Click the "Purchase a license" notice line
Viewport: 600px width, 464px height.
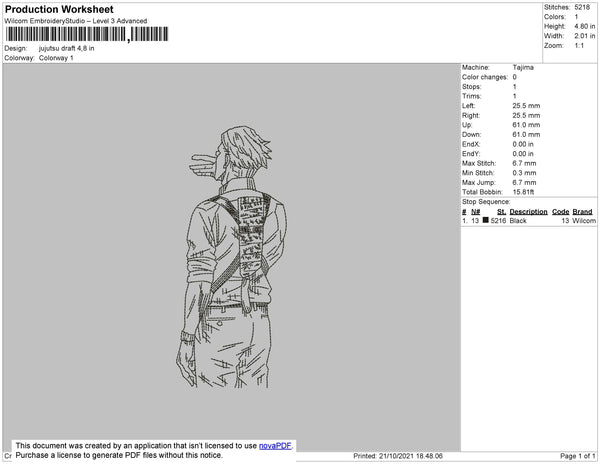point(119,455)
